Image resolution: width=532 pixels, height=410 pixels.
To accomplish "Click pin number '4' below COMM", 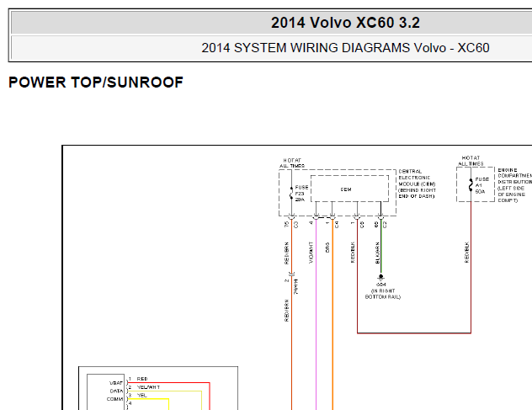I will pyautogui.click(x=130, y=403).
